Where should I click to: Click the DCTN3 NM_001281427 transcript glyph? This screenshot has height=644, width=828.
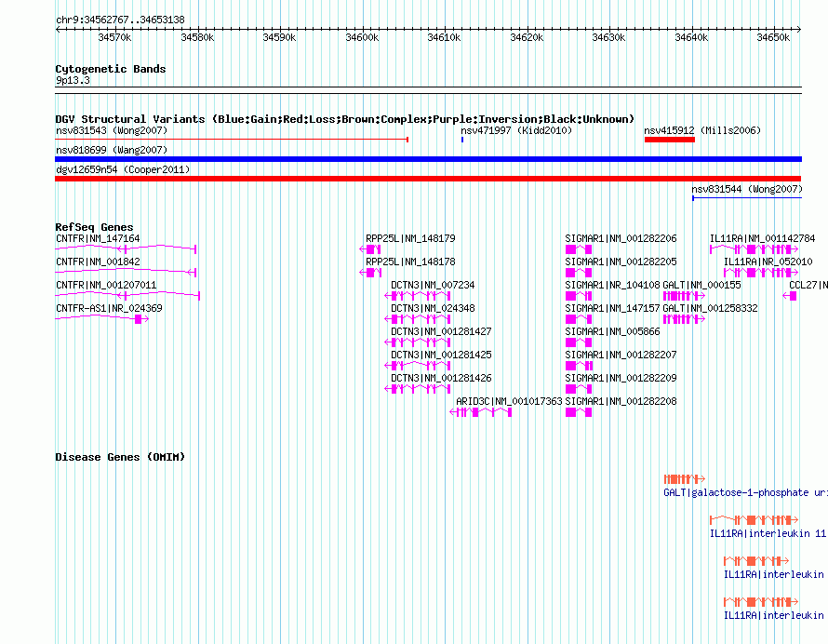point(418,342)
